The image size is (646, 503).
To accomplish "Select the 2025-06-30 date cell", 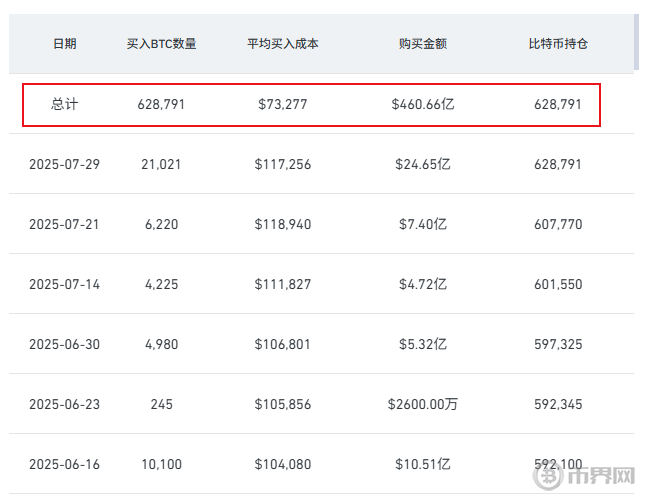I will 64,344.
